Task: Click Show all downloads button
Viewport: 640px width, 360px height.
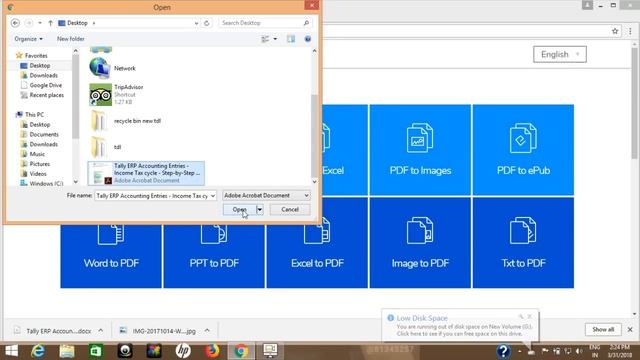Action: (x=603, y=329)
